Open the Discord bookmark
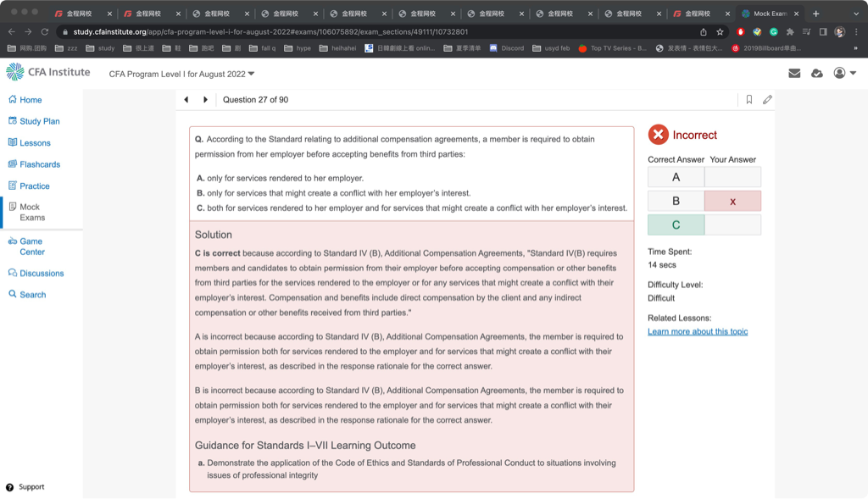Screen dimensions: 868x499 coord(507,48)
